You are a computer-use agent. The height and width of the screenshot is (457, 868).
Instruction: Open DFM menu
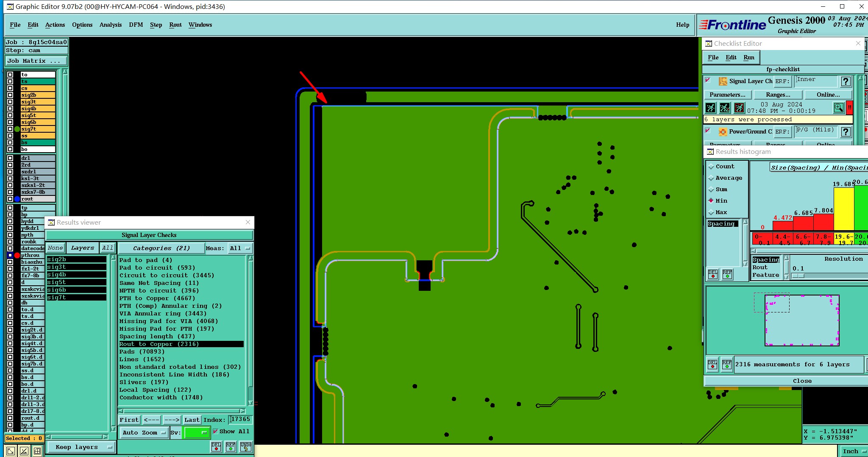pyautogui.click(x=136, y=25)
